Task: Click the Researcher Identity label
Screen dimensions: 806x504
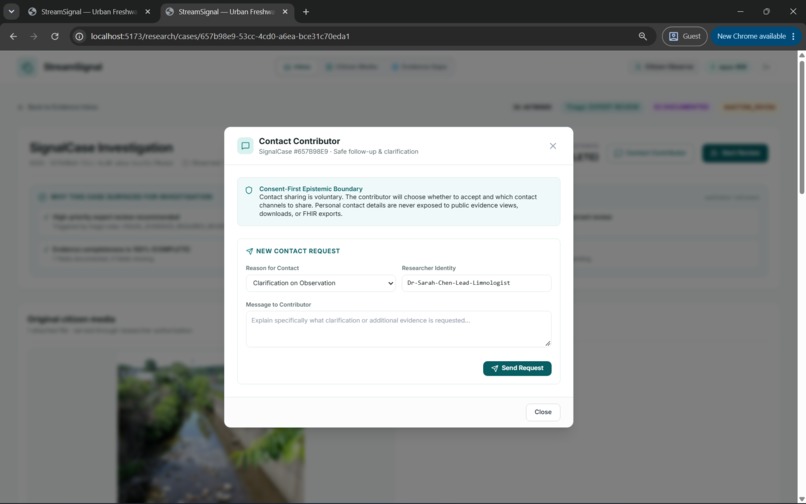Action: [x=428, y=268]
